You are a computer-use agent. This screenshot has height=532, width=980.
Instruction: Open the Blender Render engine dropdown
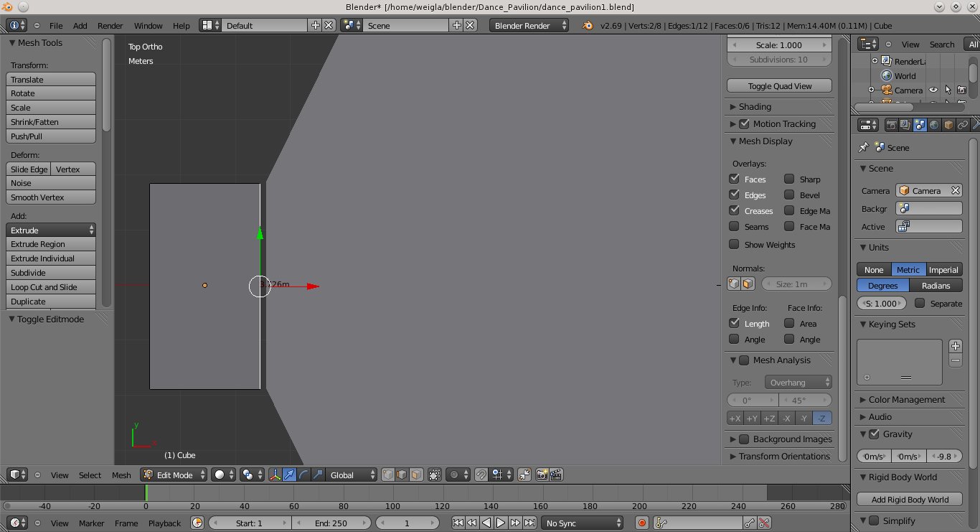528,24
